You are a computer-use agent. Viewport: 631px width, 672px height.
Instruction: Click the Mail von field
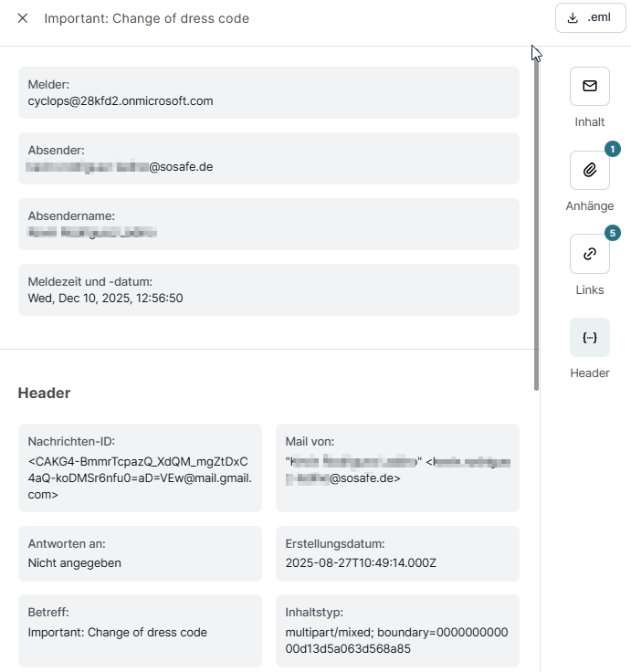click(x=397, y=467)
